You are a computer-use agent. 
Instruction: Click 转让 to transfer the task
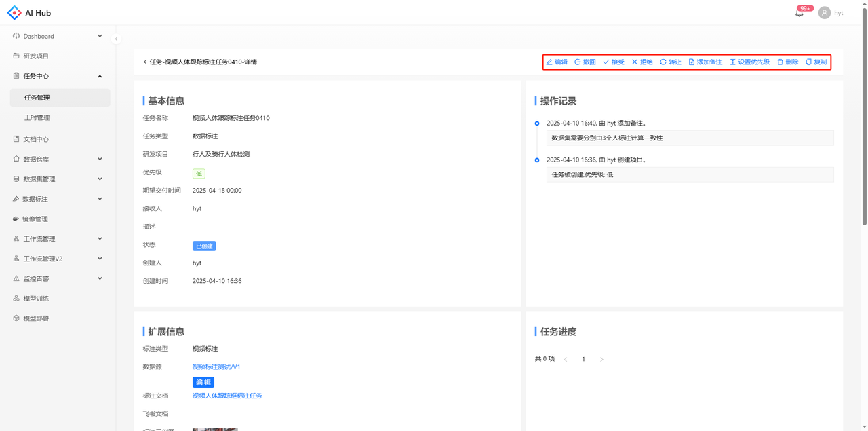671,62
